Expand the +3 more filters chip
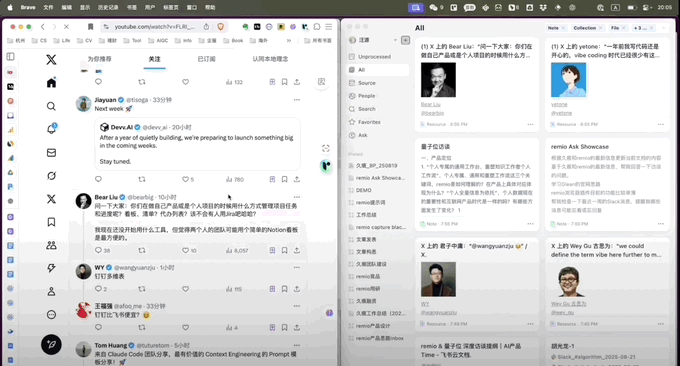 coord(644,28)
